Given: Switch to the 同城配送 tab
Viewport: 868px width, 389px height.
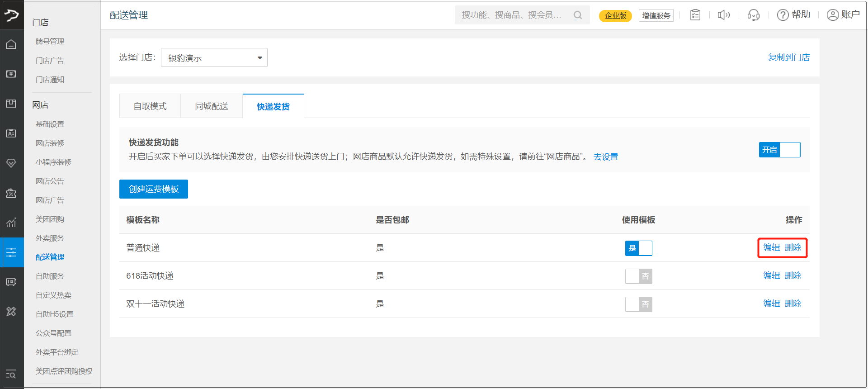Looking at the screenshot, I should coord(212,106).
